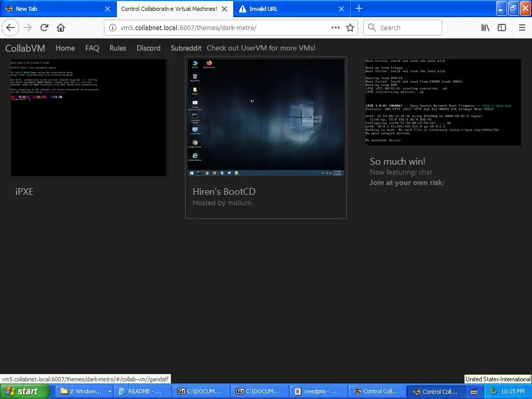Open the CollabVM brand link
Screen dimensions: 532x399
tap(25, 48)
